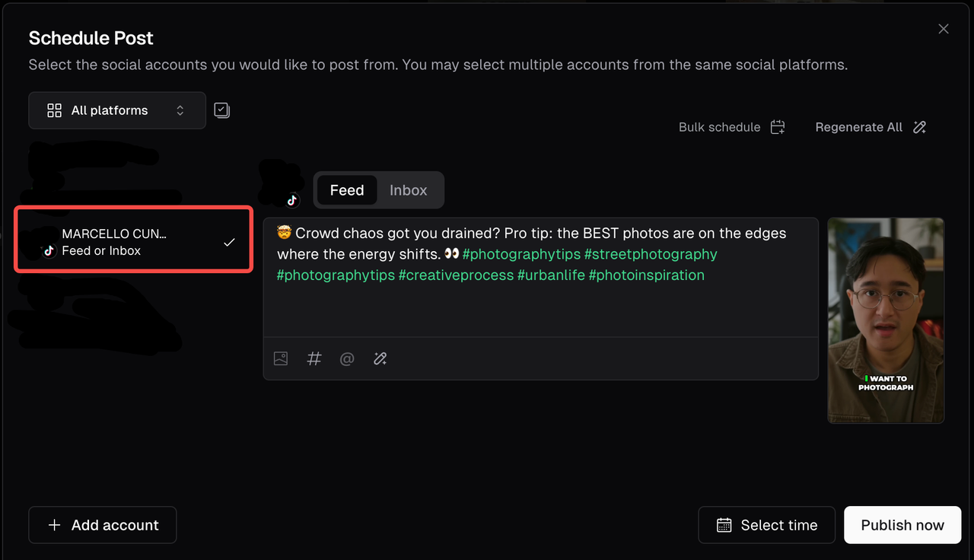Click the Publish now button

tap(902, 525)
